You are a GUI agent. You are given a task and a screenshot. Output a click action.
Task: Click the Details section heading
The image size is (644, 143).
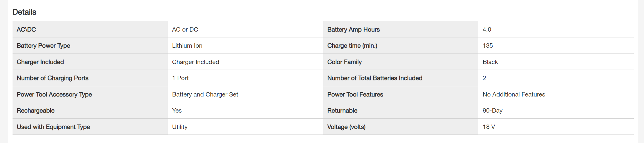point(24,12)
